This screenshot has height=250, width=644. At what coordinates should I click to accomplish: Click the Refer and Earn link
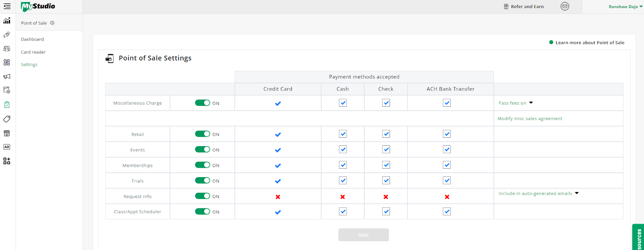pos(527,7)
